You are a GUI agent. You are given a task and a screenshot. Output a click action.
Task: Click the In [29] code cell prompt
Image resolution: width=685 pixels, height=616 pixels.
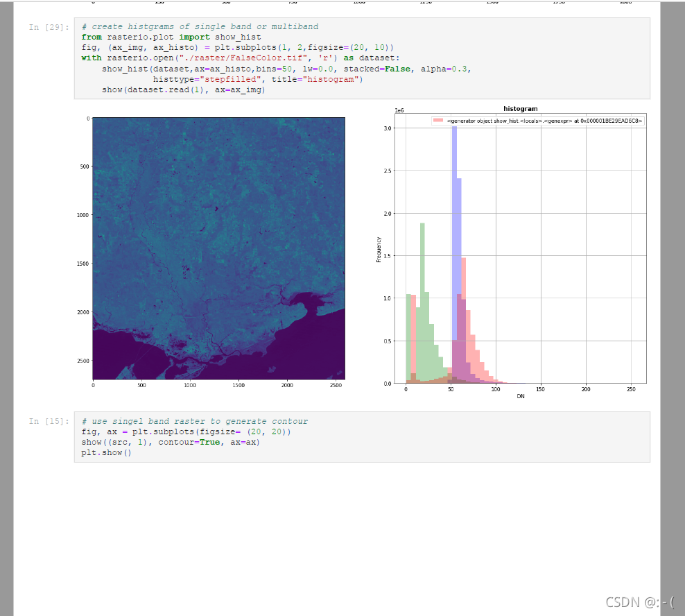tap(49, 27)
